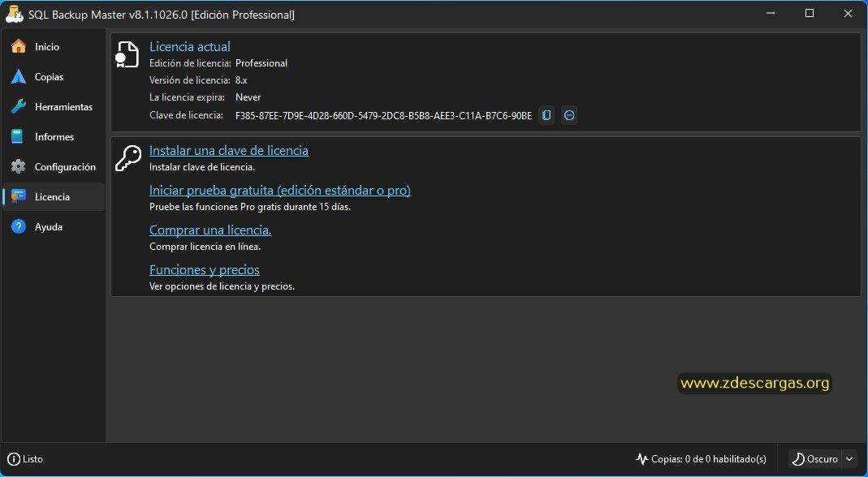Click the license key text starting F385-87EE
The height and width of the screenshot is (477, 868).
pyautogui.click(x=383, y=116)
